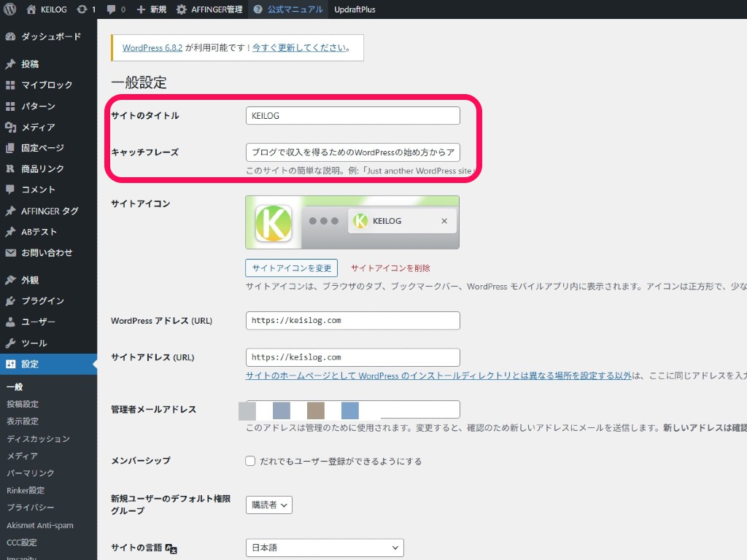747x560 pixels.
Task: Click the WordPress 6.8.2 link
Action: [152, 47]
